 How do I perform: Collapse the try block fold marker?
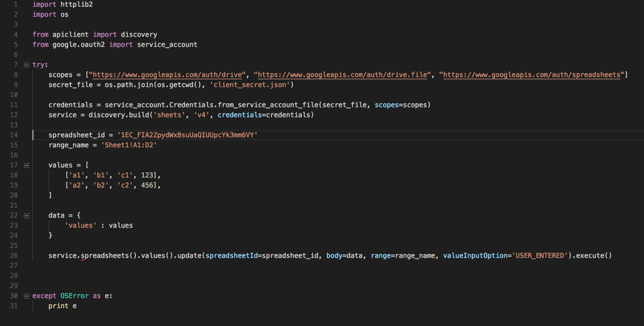pyautogui.click(x=26, y=65)
